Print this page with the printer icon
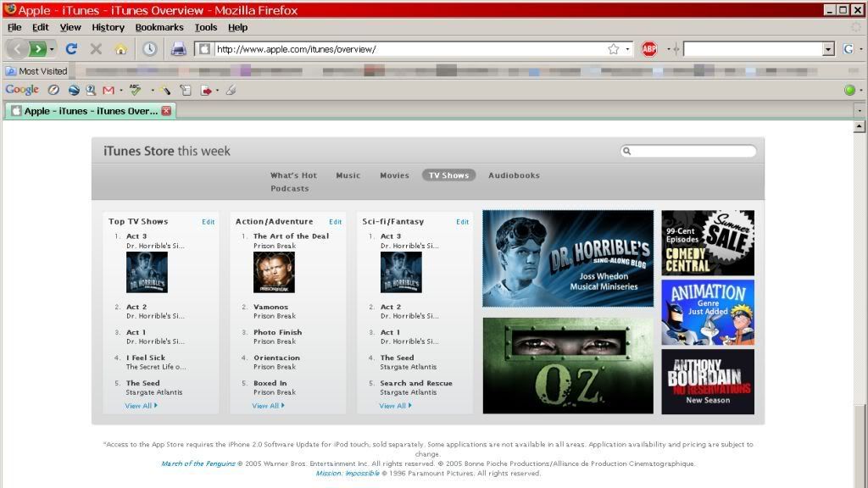 [178, 49]
